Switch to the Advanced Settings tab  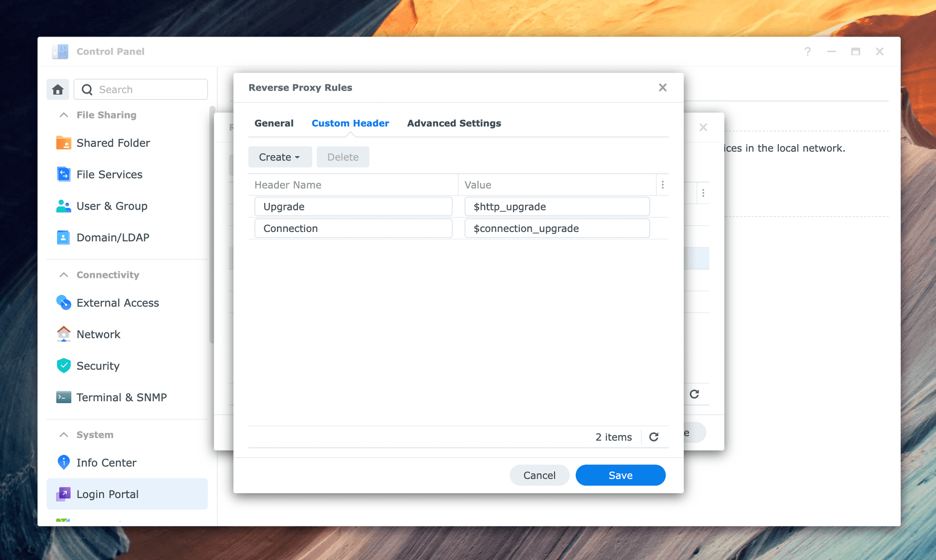(454, 123)
